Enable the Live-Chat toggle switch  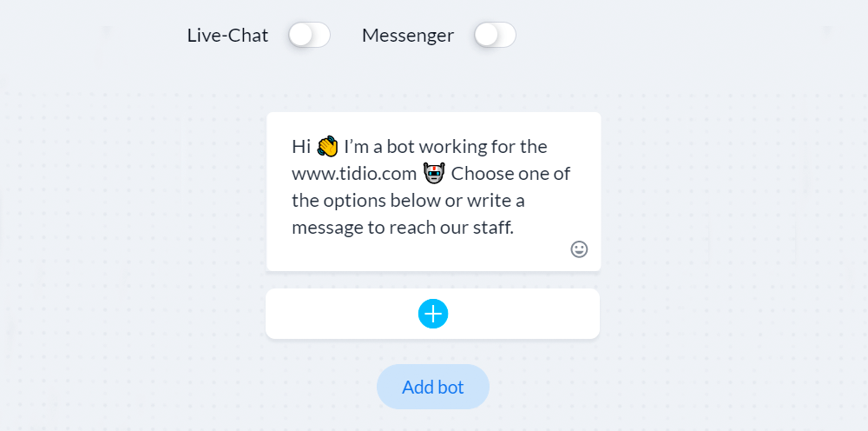click(309, 36)
